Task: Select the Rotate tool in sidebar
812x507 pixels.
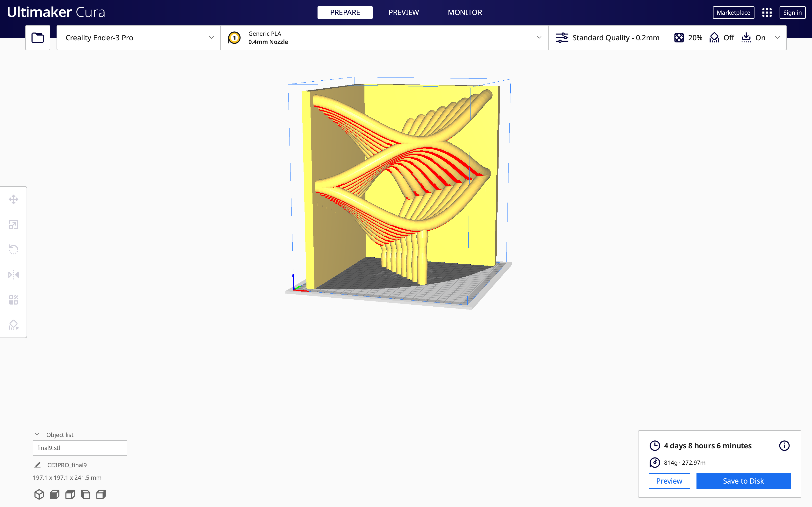Action: [14, 249]
